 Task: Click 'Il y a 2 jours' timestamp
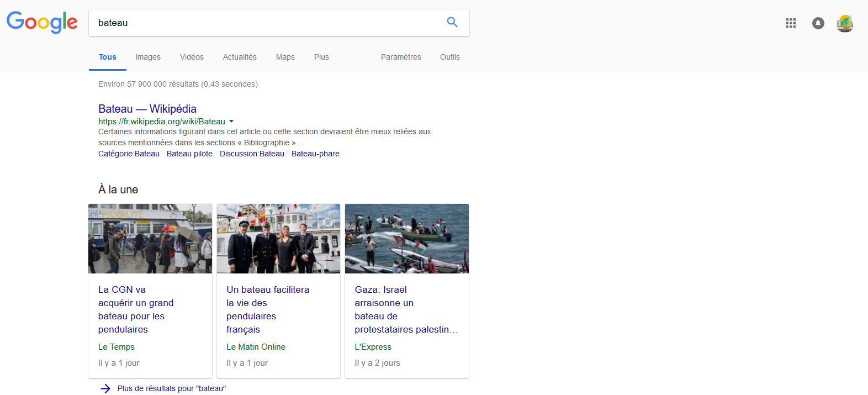coord(377,363)
